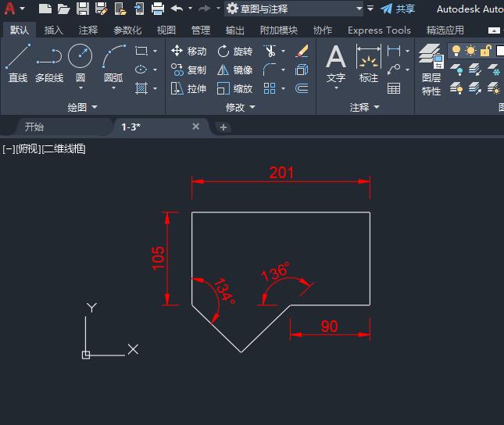Screen dimensions: 504x425
Task: Click the Dimension (标注) tool
Action: click(x=369, y=63)
